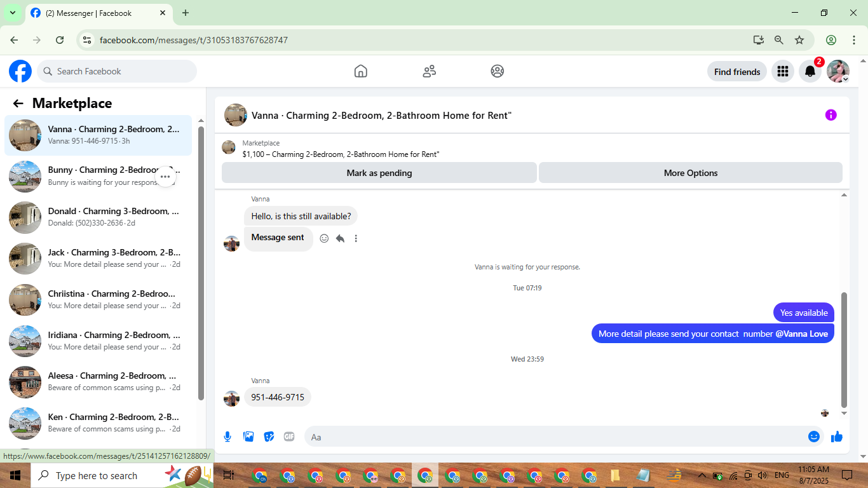Viewport: 868px width, 488px height.
Task: Expand More Options for the listing
Action: click(x=691, y=173)
